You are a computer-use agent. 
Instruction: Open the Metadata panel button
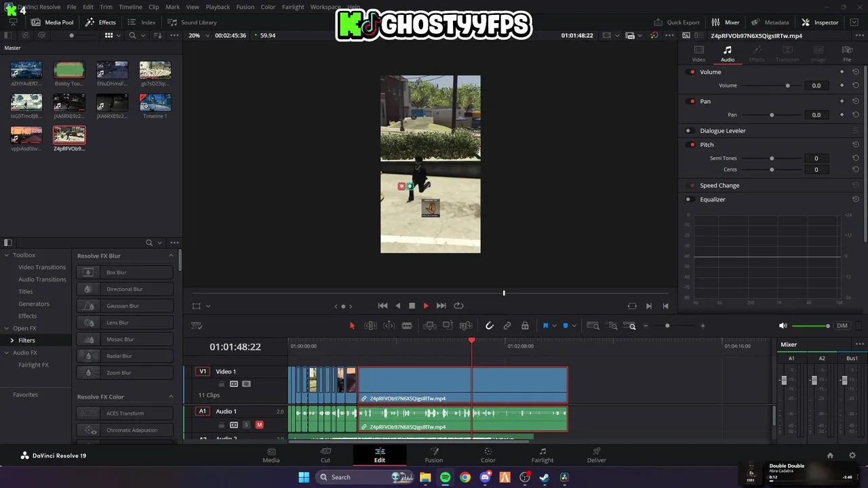[770, 22]
